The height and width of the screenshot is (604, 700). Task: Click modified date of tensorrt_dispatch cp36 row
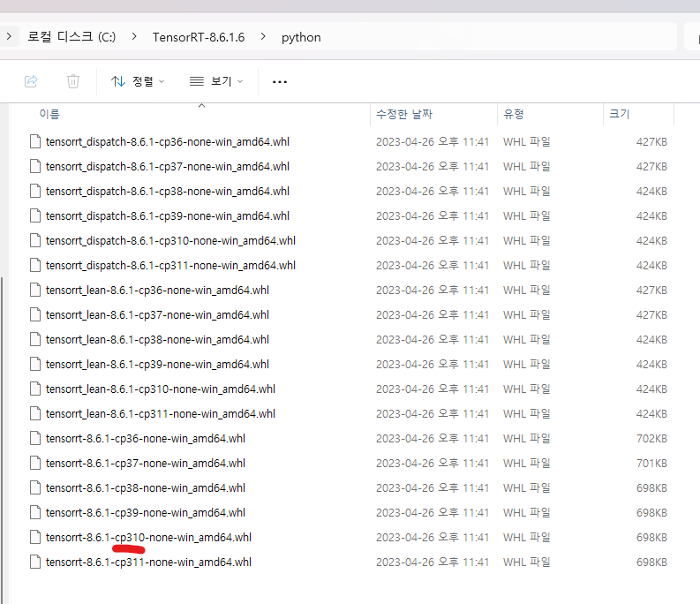pyautogui.click(x=433, y=141)
